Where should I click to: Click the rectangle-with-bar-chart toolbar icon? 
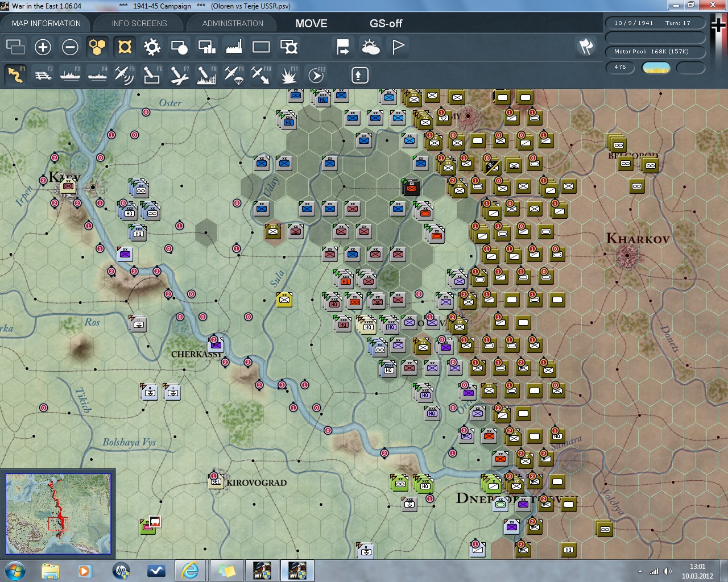(x=206, y=47)
